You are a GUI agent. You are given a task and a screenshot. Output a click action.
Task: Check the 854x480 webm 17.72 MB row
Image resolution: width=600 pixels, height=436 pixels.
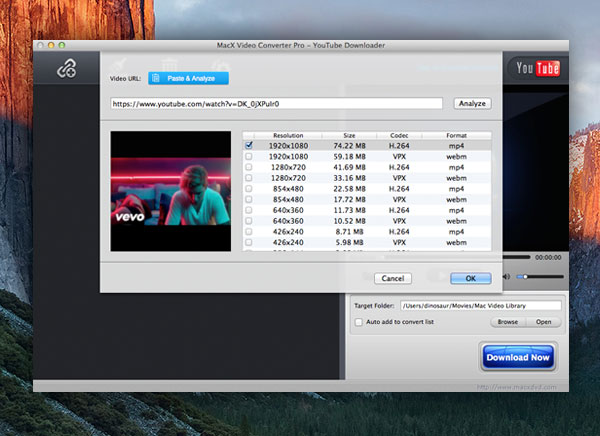[x=249, y=199]
